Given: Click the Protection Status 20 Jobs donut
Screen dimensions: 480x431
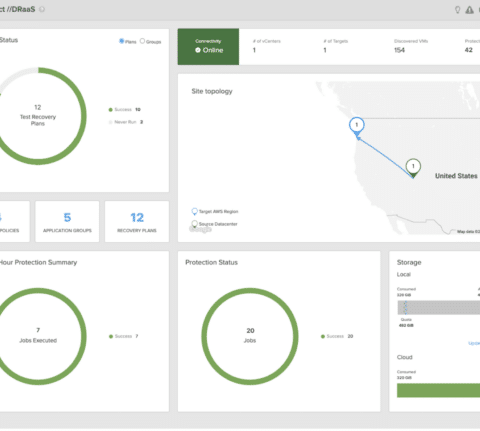Looking at the screenshot, I should click(250, 336).
